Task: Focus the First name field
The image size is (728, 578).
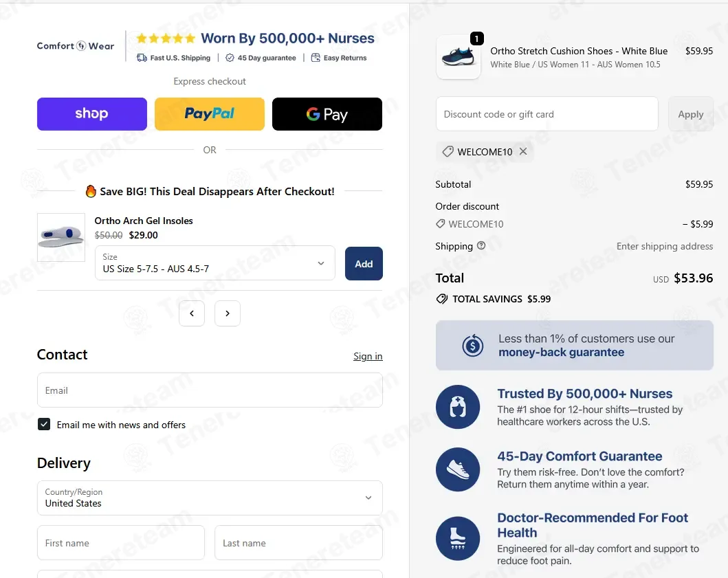Action: [x=121, y=543]
